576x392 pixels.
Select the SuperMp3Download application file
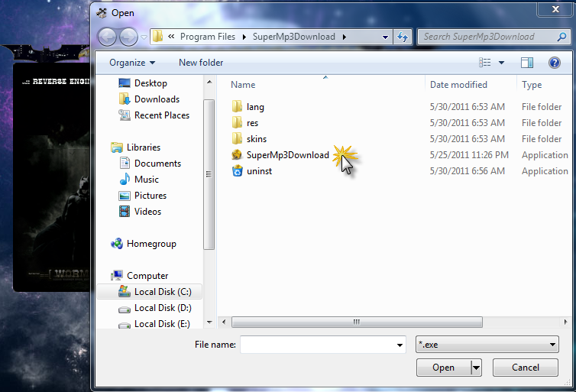(288, 155)
